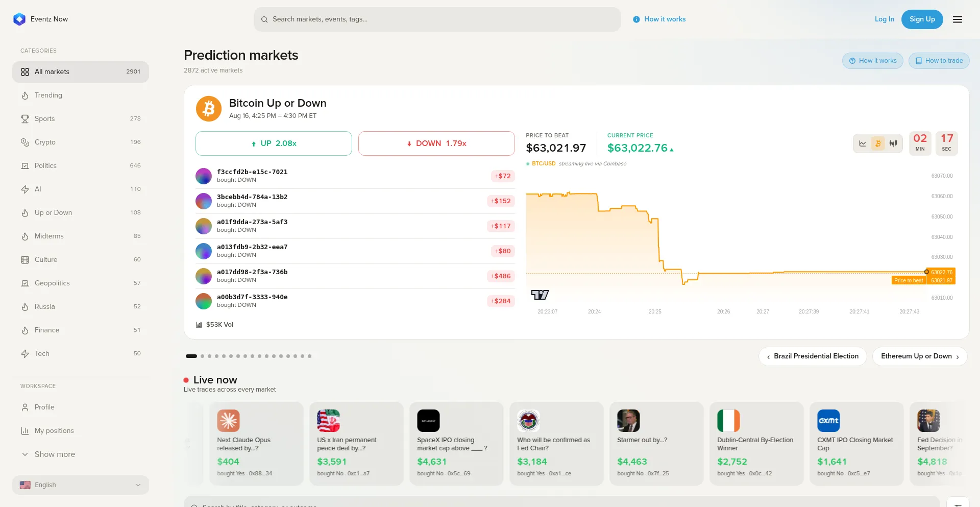
Task: Click the Sign Up button
Action: click(x=922, y=19)
